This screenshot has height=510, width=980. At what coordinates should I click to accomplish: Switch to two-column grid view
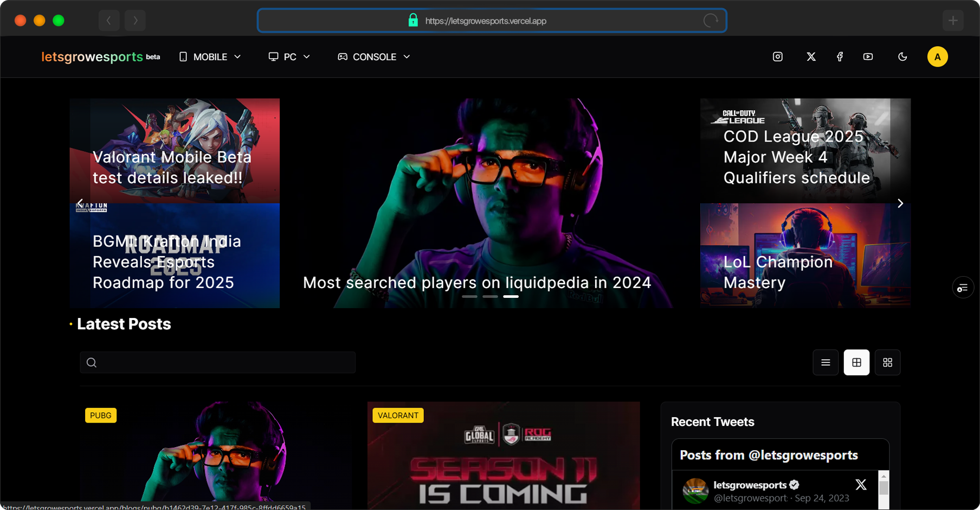tap(856, 362)
